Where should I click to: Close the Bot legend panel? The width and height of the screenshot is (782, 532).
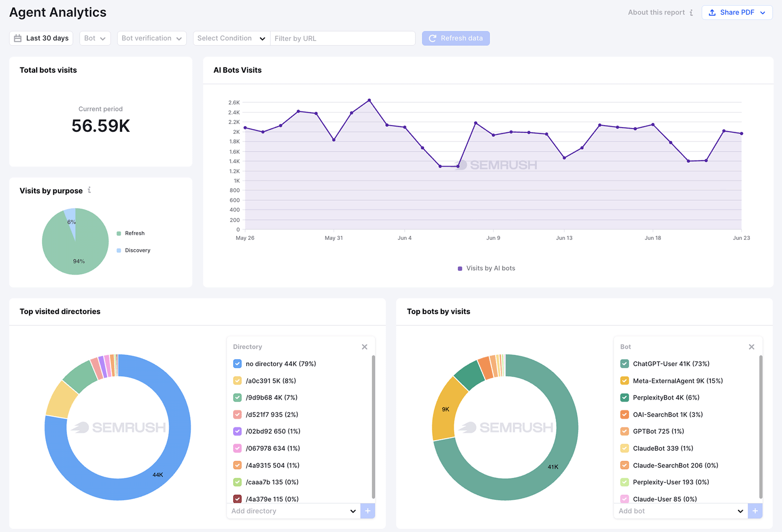pos(751,347)
